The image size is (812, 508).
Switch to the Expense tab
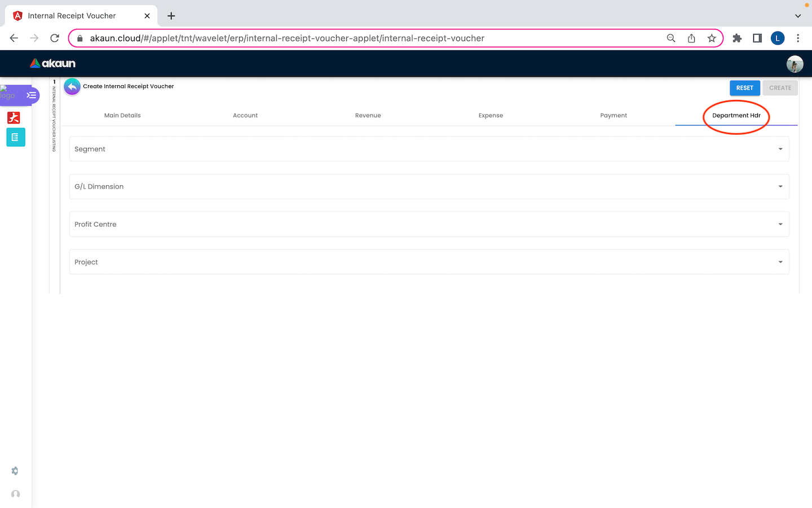(x=491, y=115)
